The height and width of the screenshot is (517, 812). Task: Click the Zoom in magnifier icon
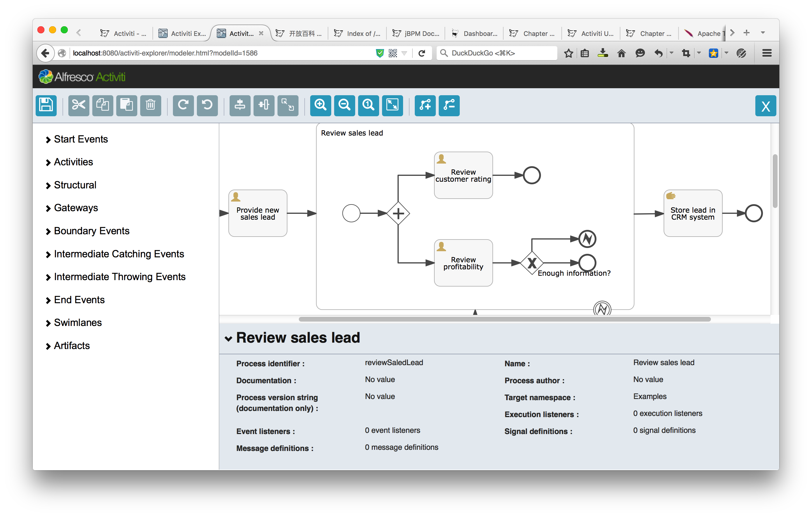(x=320, y=105)
